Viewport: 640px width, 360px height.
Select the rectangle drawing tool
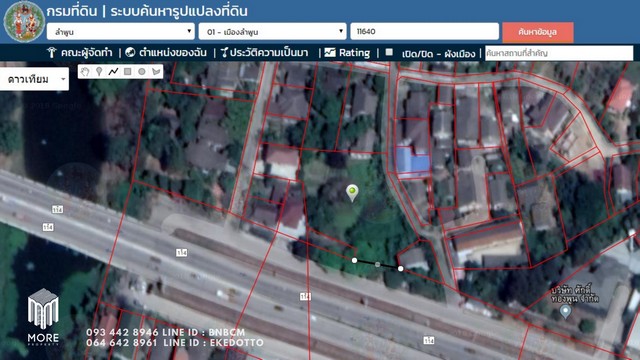point(127,72)
